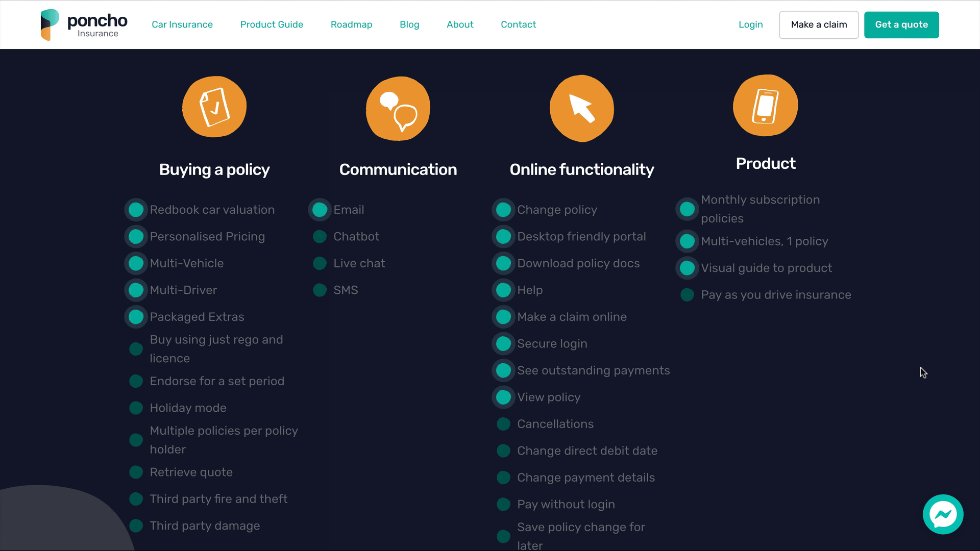The width and height of the screenshot is (980, 551).
Task: Click Save policy change for later text
Action: 581,536
